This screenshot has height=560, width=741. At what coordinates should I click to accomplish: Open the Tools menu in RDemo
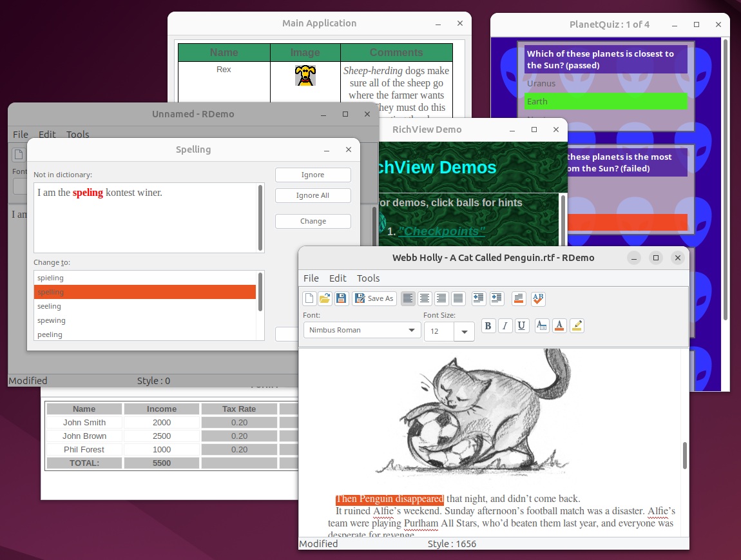coord(368,278)
